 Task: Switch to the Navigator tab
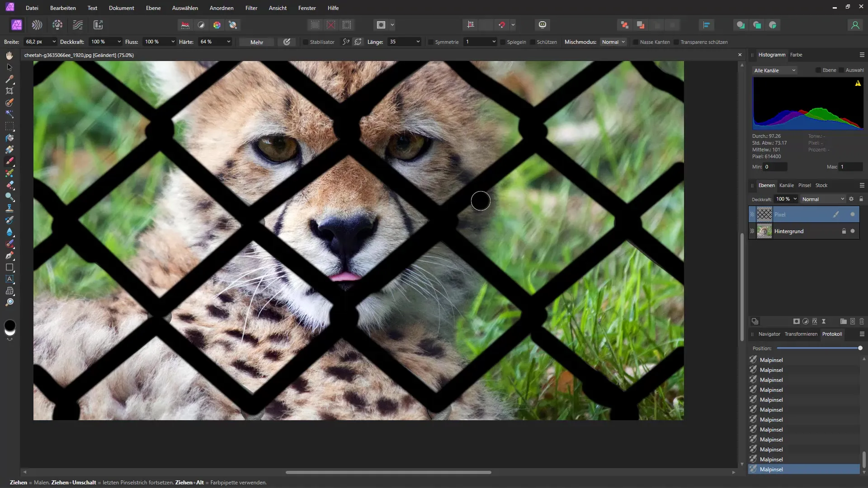click(x=769, y=334)
